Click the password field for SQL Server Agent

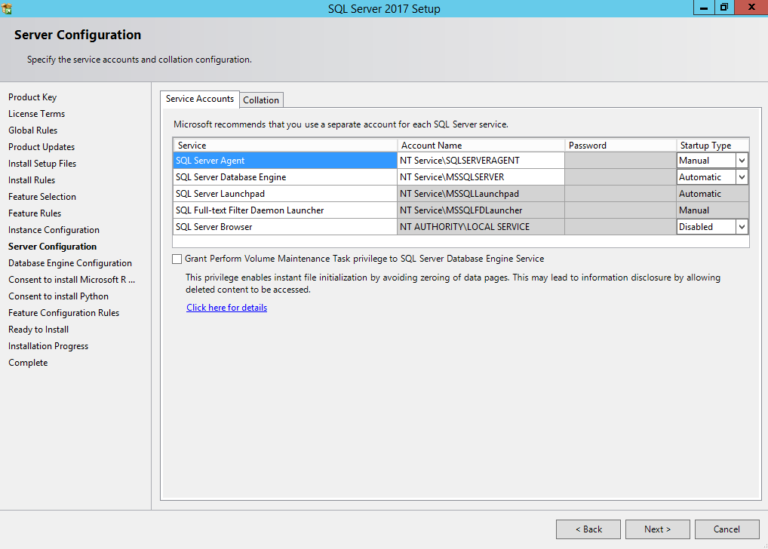tap(620, 161)
